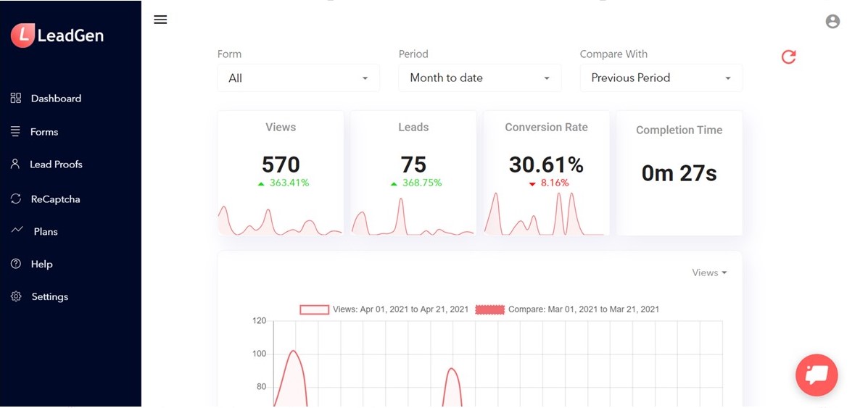Open Compare With Previous Period dropdown
Viewport: 868px width, 408px height.
661,78
